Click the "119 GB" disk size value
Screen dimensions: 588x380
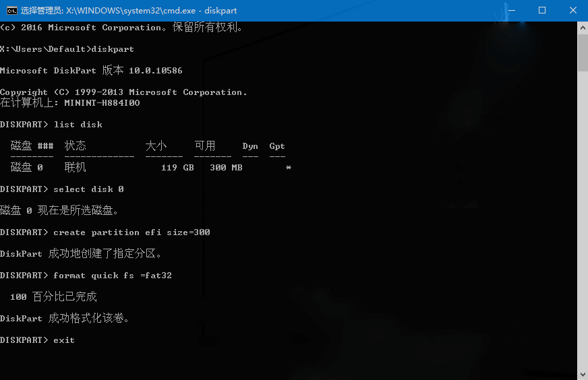point(177,168)
